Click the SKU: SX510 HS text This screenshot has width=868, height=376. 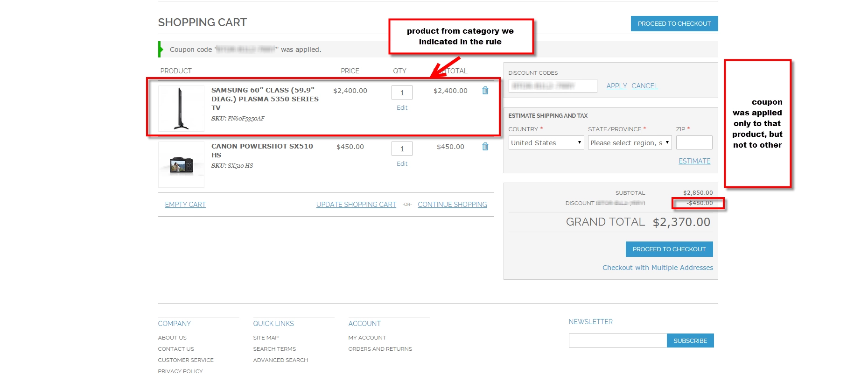(x=232, y=166)
